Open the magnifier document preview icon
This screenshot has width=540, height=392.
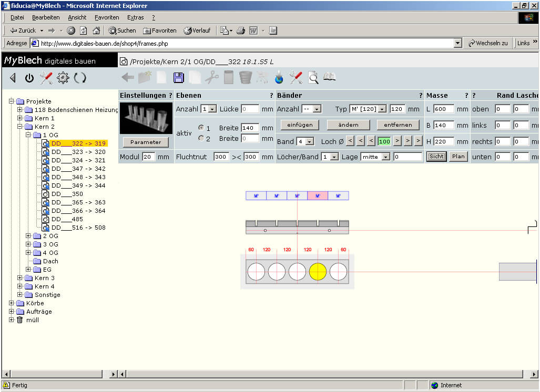pyautogui.click(x=313, y=78)
